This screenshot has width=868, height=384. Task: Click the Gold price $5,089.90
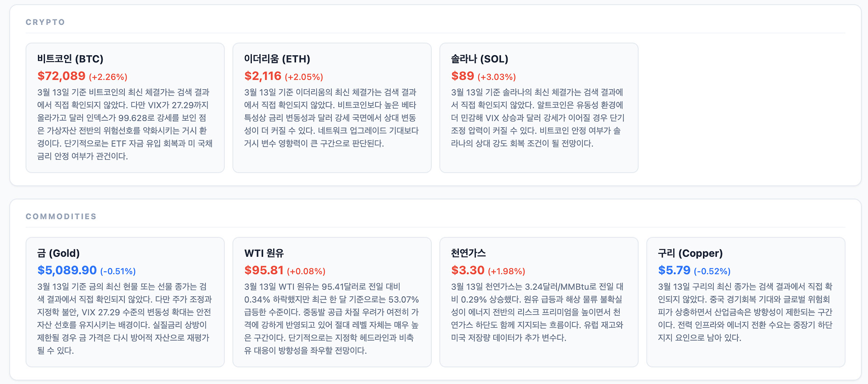[67, 270]
